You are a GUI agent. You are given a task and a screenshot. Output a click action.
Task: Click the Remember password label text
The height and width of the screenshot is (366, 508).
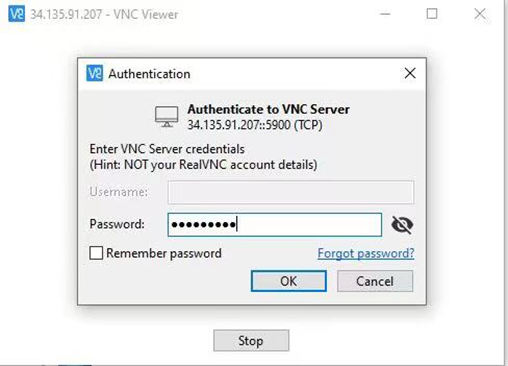164,253
